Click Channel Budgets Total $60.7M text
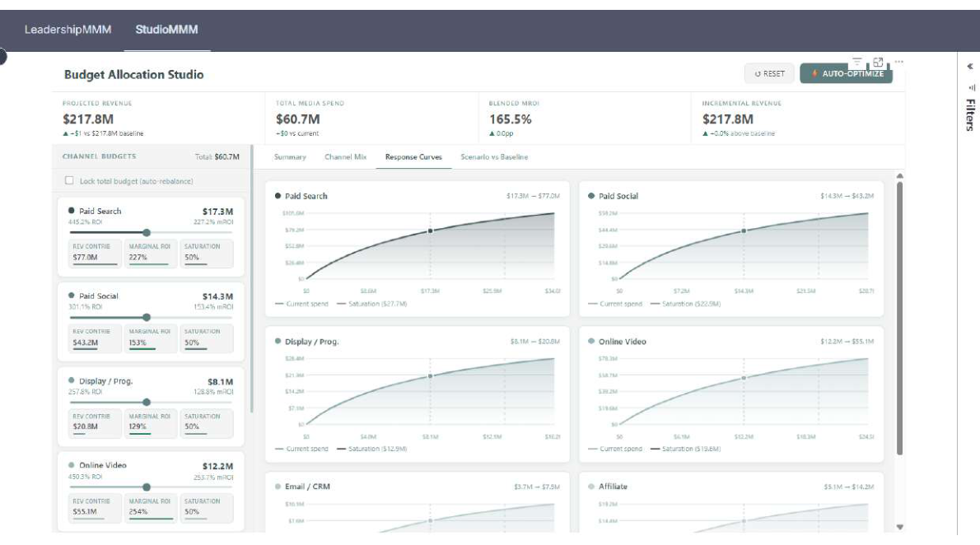980x545 pixels. click(217, 157)
